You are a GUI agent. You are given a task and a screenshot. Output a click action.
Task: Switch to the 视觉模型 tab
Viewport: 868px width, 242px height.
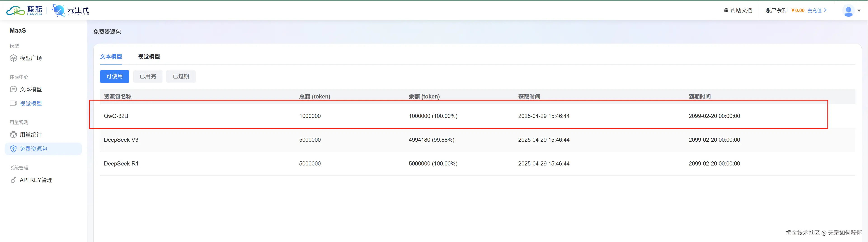pyautogui.click(x=149, y=56)
